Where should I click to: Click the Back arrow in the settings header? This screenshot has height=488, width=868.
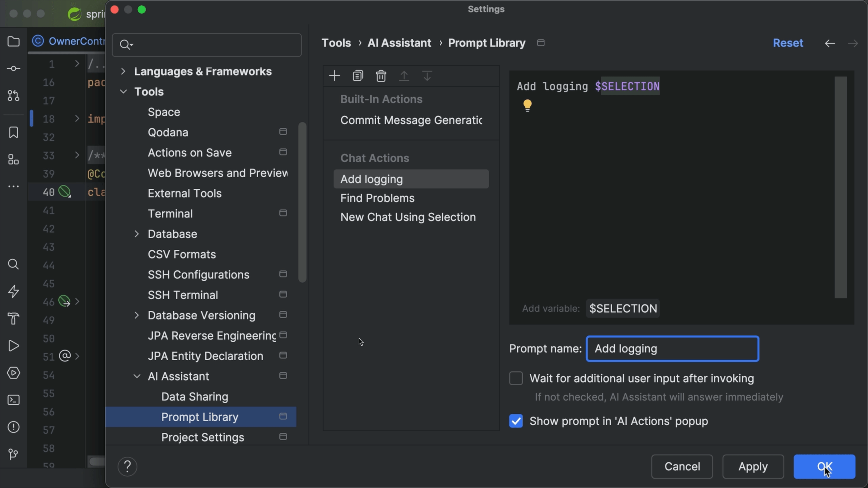click(830, 43)
